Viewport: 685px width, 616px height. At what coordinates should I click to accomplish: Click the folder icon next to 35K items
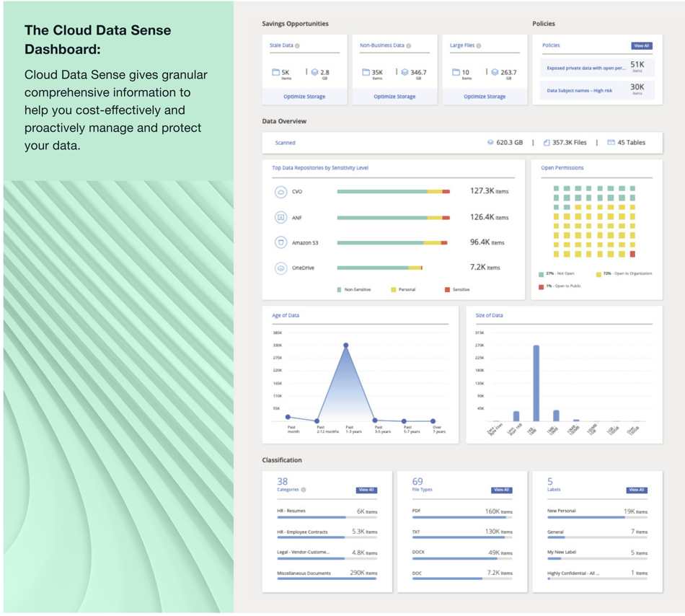click(366, 72)
